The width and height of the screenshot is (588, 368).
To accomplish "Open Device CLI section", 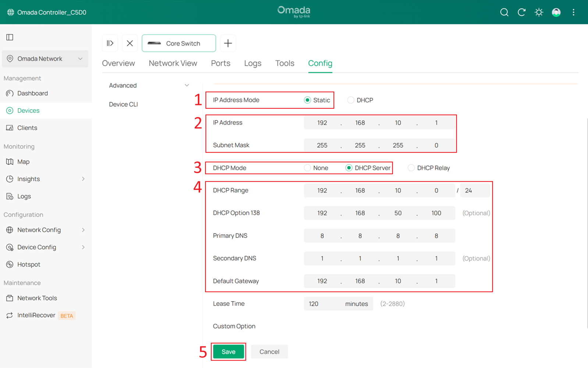I will (123, 104).
